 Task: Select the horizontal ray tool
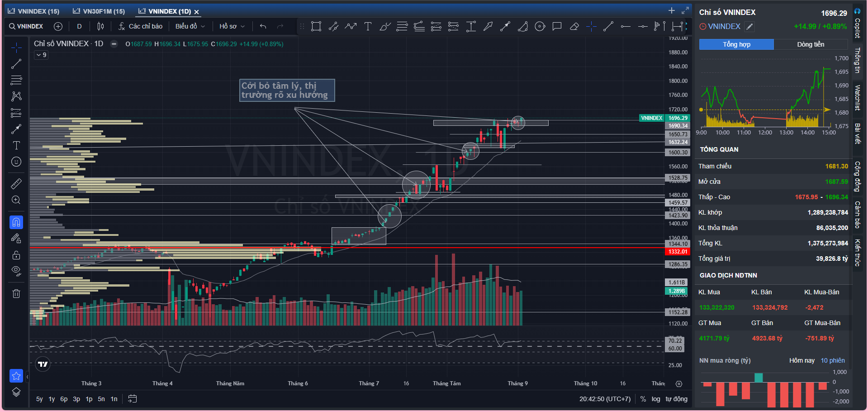(626, 26)
